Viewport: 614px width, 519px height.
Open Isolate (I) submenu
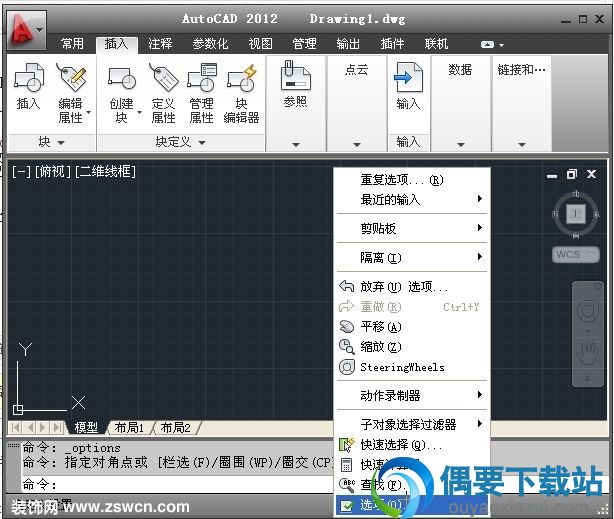(x=412, y=257)
